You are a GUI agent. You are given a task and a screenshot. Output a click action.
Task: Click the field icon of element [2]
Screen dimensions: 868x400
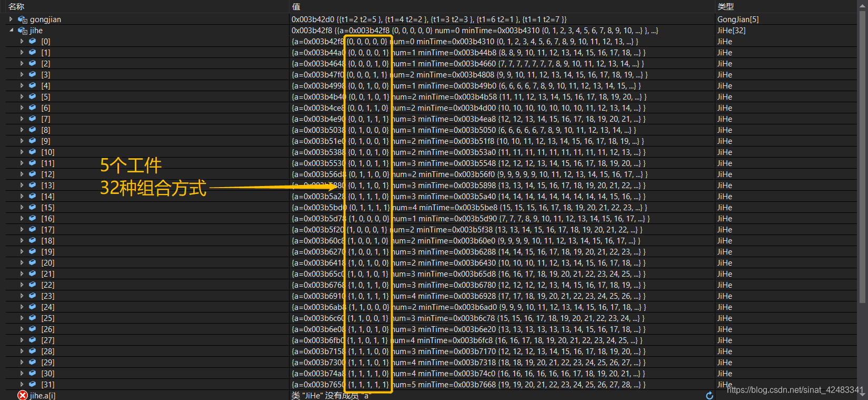[x=33, y=63]
